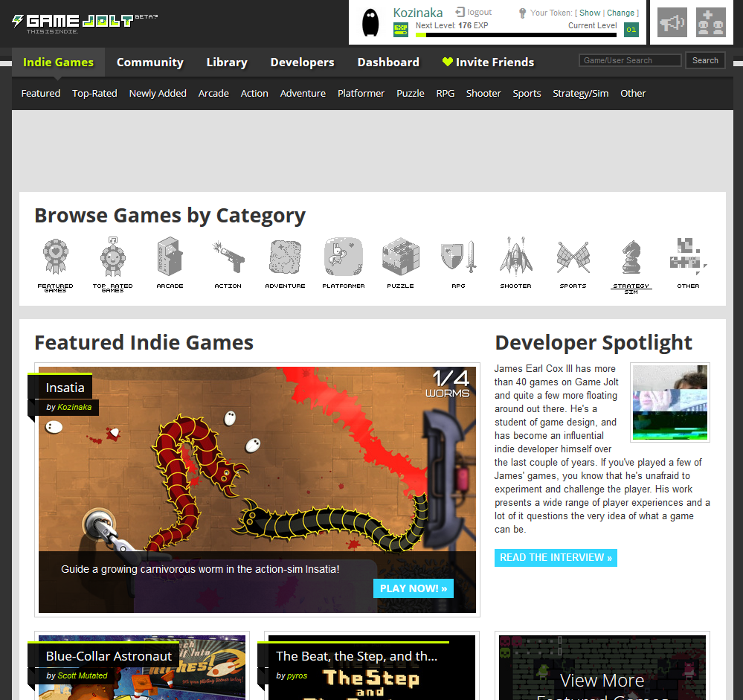
Task: Focus the Game/User Search field
Action: [630, 60]
